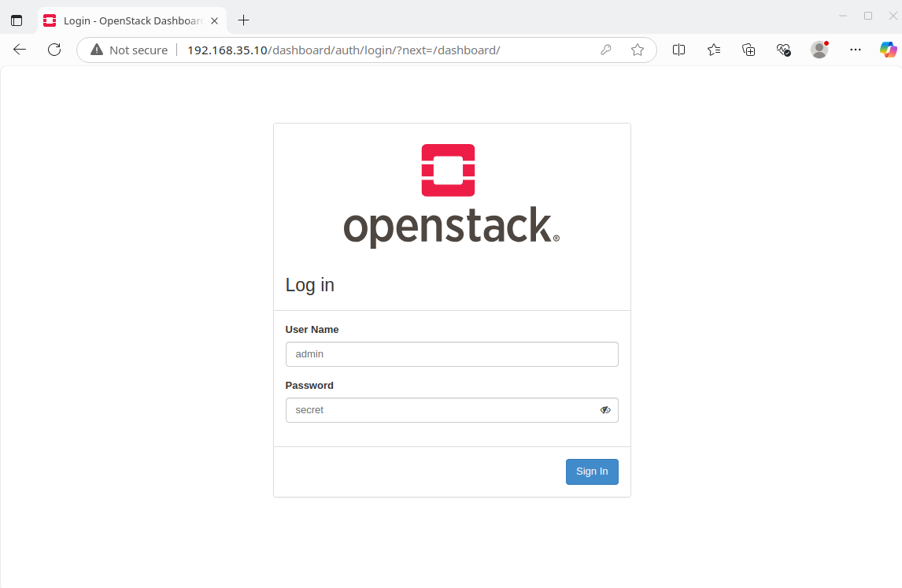
Task: Minimize the browser window
Action: click(x=843, y=16)
